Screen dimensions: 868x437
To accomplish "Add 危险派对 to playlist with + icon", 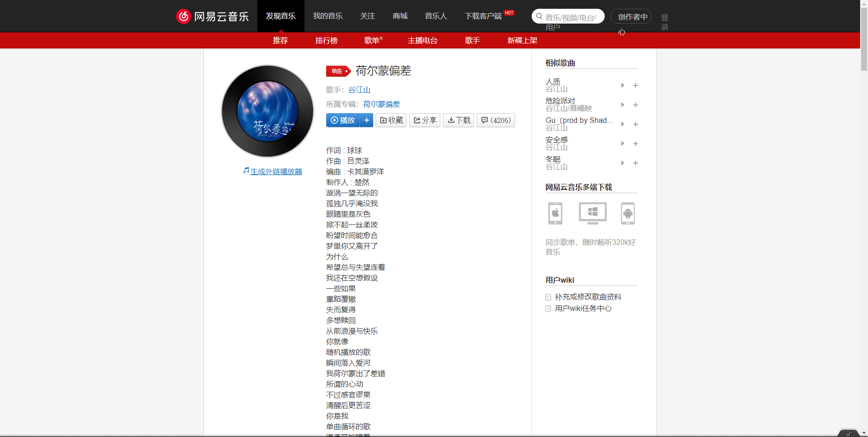I will 636,105.
